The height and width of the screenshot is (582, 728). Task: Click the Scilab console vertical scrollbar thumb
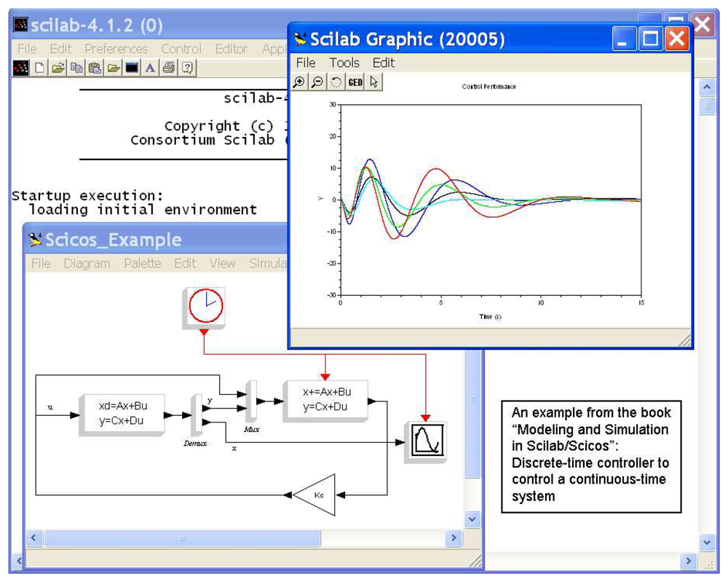click(707, 106)
